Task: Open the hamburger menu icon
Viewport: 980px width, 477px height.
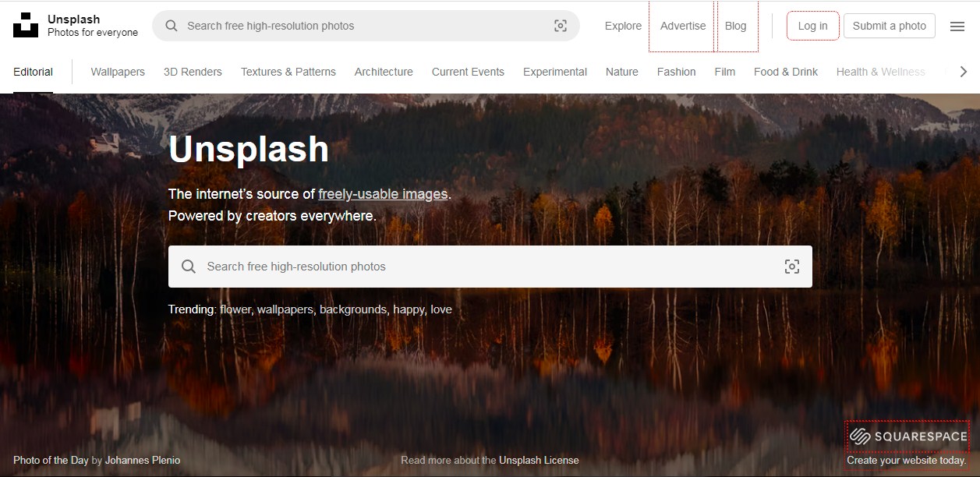Action: tap(957, 26)
